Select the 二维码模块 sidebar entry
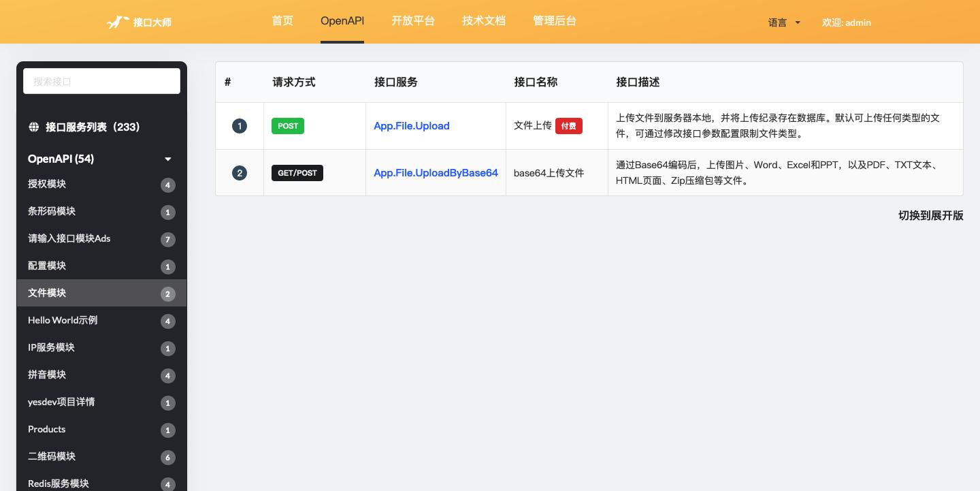 pyautogui.click(x=52, y=456)
